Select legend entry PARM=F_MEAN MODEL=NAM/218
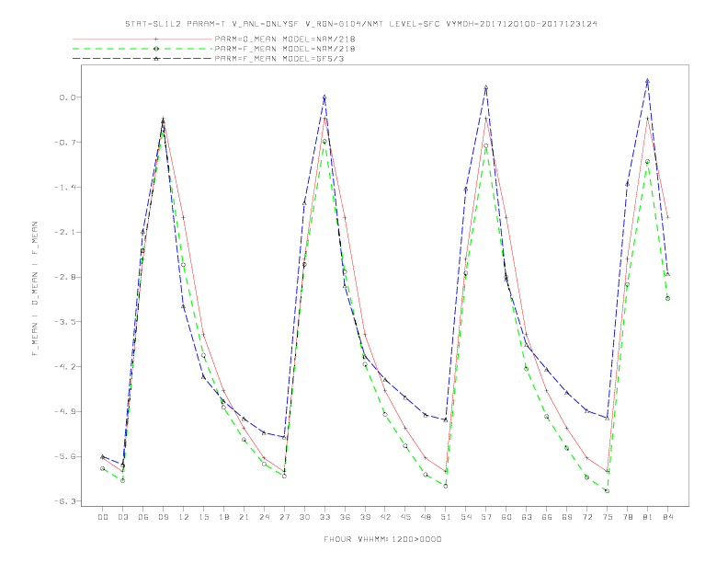The image size is (728, 563). tap(285, 49)
